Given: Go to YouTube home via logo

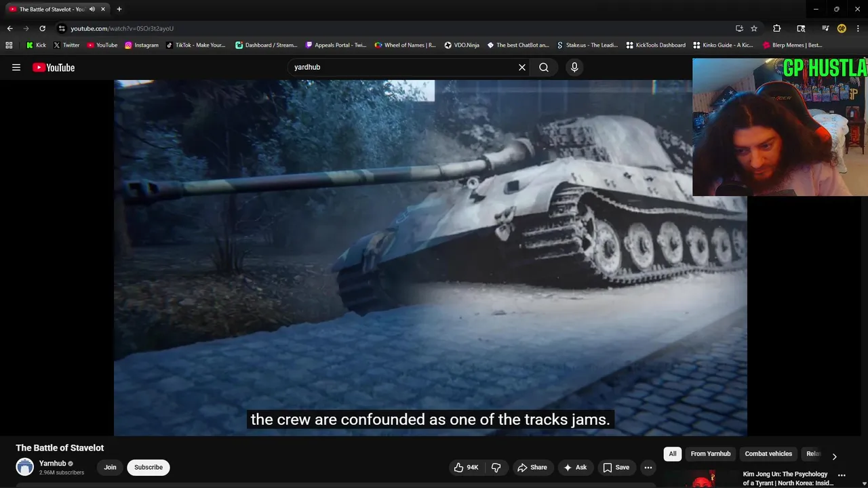Looking at the screenshot, I should [x=54, y=67].
